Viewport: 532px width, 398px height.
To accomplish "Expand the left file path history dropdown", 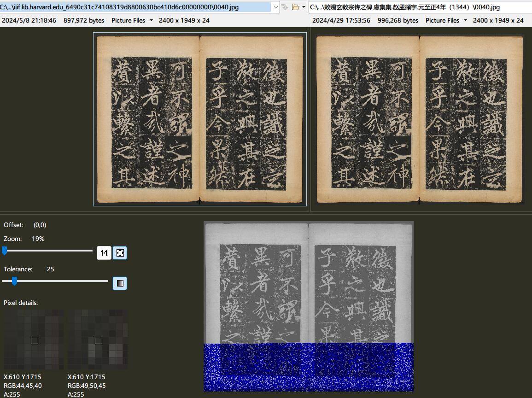I will coord(276,7).
